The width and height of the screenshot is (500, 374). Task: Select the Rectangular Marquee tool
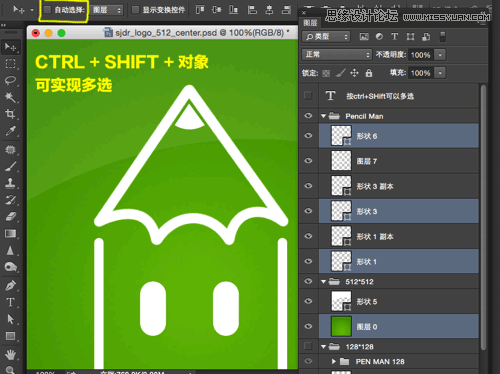point(10,64)
